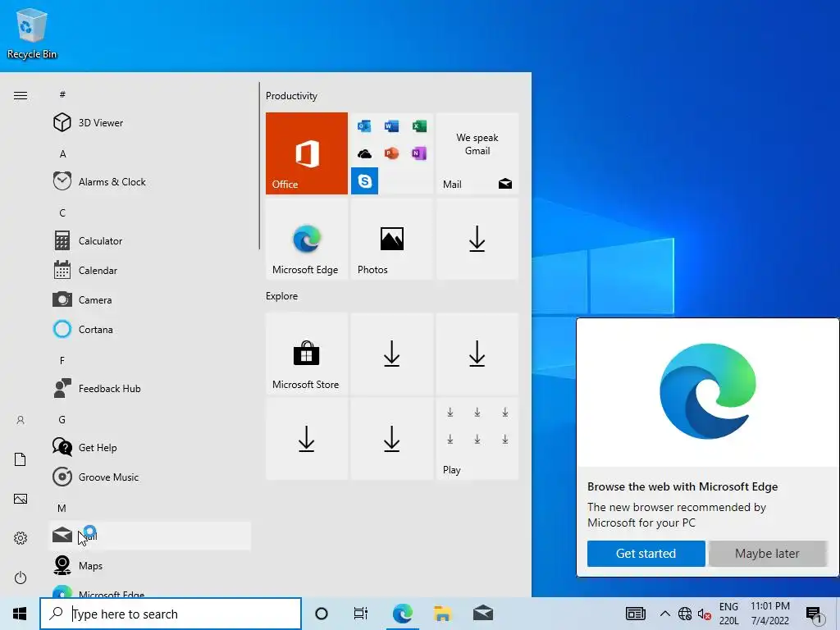The width and height of the screenshot is (840, 630).
Task: Click the Skype icon in Office folder tile
Action: point(364,180)
